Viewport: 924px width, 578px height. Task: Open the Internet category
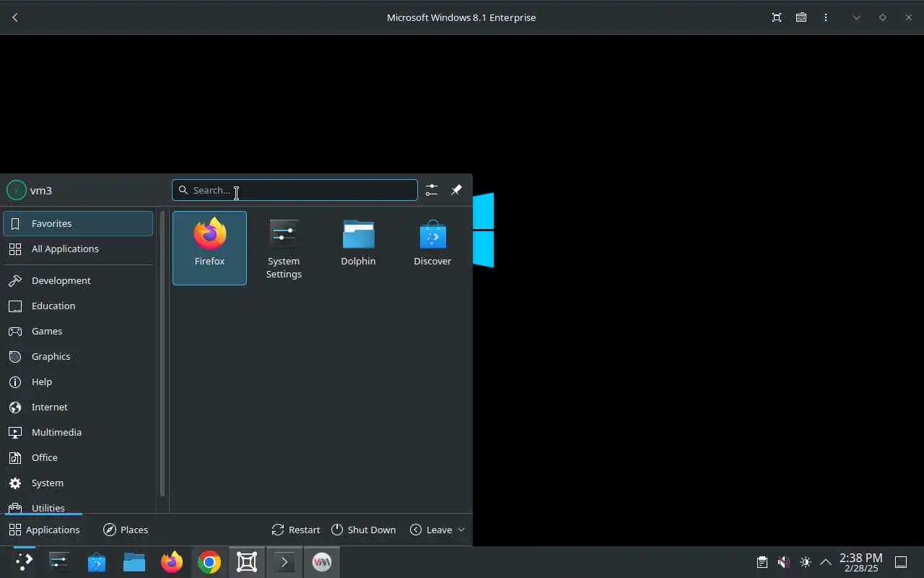[x=78, y=407]
